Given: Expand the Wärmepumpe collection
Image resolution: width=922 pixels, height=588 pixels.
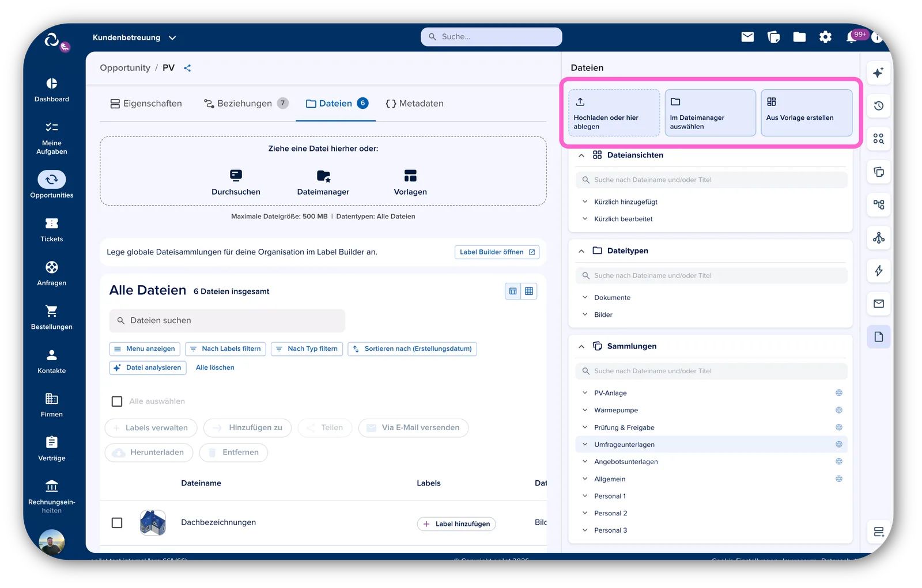Looking at the screenshot, I should coord(585,410).
